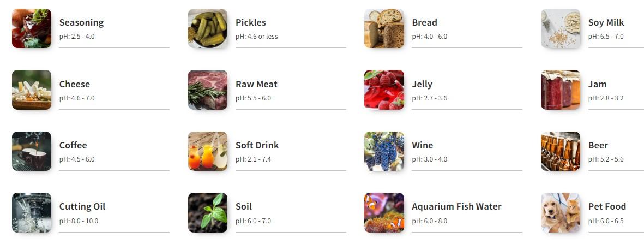
Task: Select the Raw Meat photo
Action: [x=208, y=90]
